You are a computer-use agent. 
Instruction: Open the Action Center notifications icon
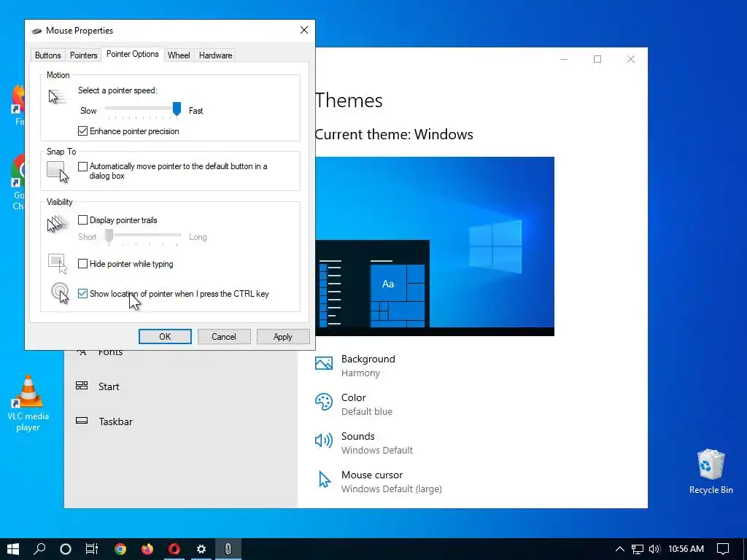(x=723, y=549)
